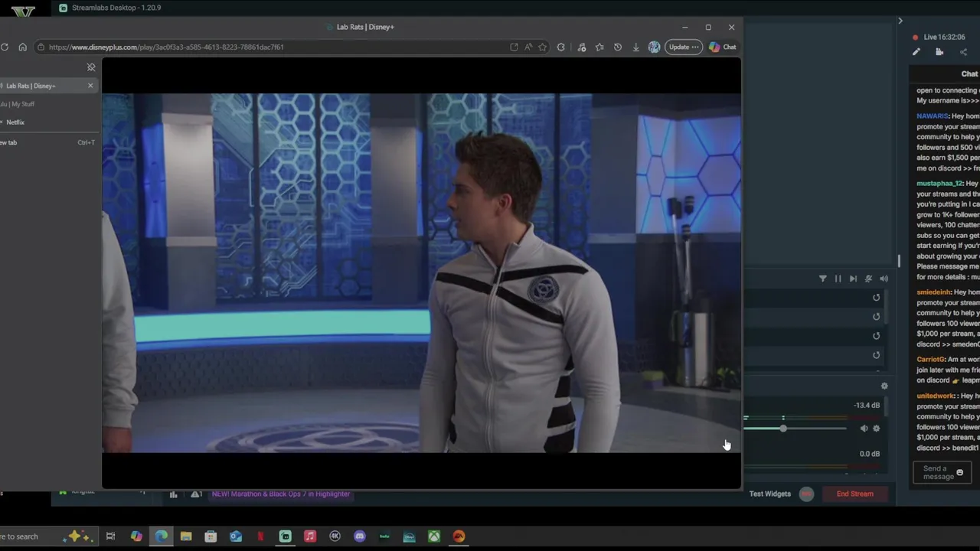Open the Chat tab in Streamlabs
Screen dimensions: 980x551
click(969, 73)
